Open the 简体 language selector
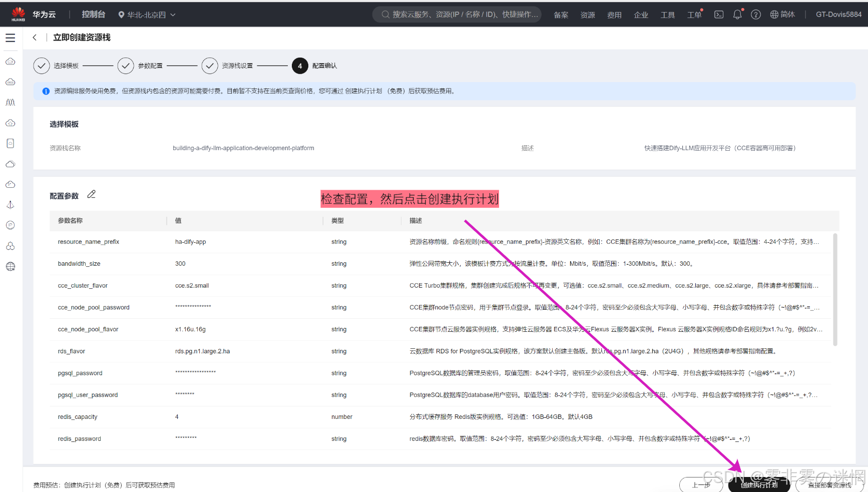Viewport: 868px width, 492px height. point(782,15)
